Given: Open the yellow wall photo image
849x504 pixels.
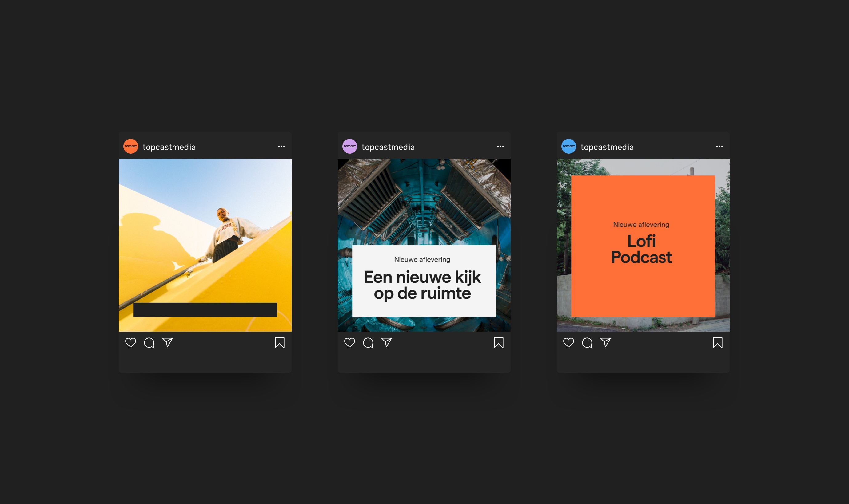Looking at the screenshot, I should 205,245.
